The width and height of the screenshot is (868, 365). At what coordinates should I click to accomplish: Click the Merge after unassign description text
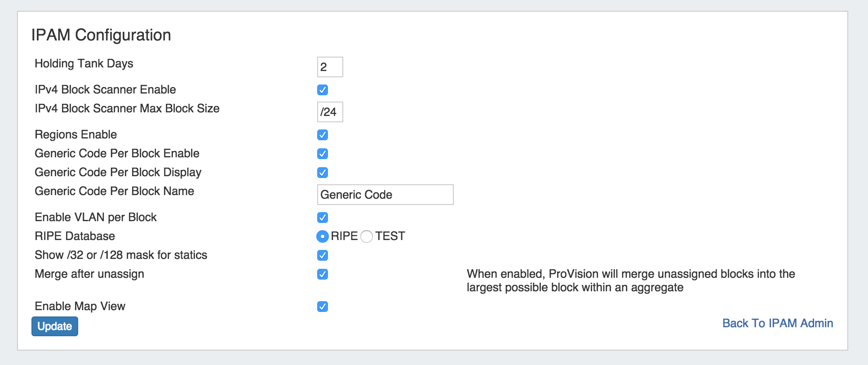pyautogui.click(x=630, y=280)
